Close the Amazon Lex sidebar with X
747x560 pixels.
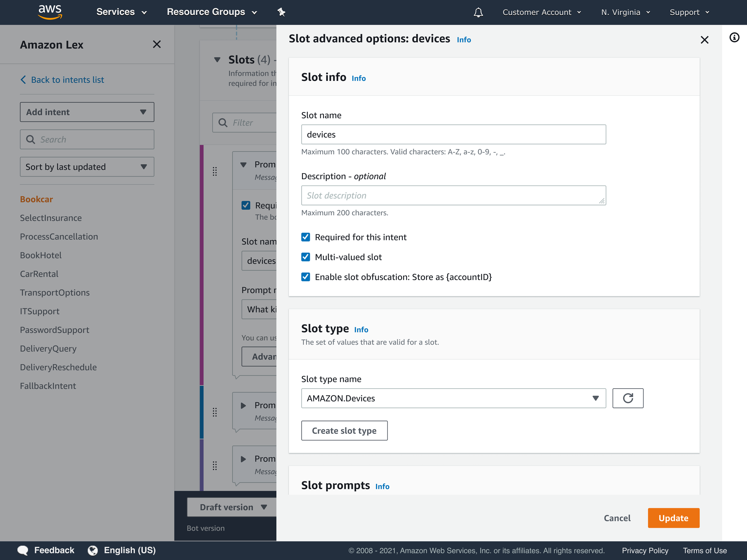[x=157, y=44]
